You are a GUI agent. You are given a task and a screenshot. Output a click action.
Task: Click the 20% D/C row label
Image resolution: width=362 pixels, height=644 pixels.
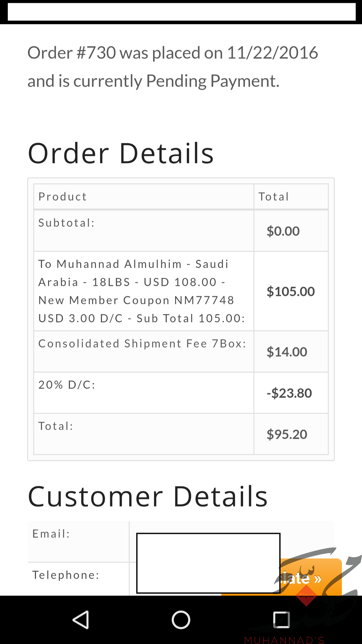[x=67, y=385]
